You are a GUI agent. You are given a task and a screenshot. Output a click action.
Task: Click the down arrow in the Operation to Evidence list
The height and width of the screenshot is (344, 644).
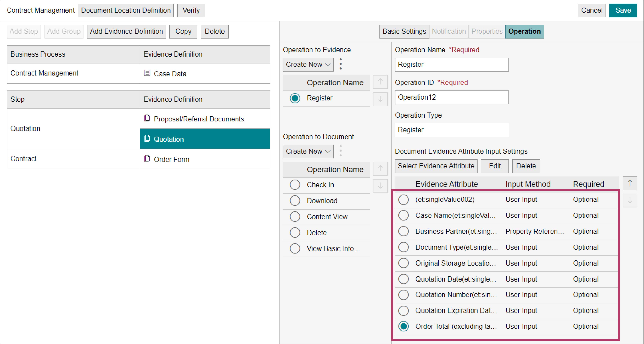[x=380, y=99]
